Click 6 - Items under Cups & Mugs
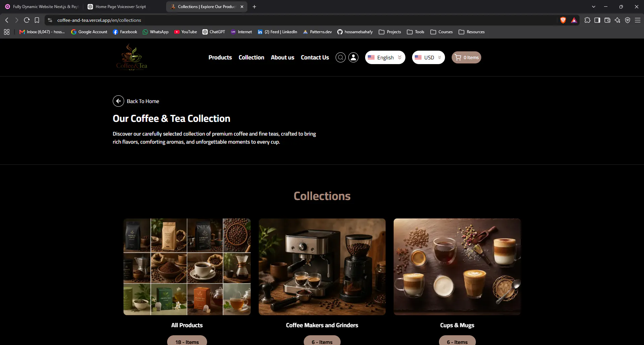Screen dimensions: 644x345 click(x=457, y=341)
